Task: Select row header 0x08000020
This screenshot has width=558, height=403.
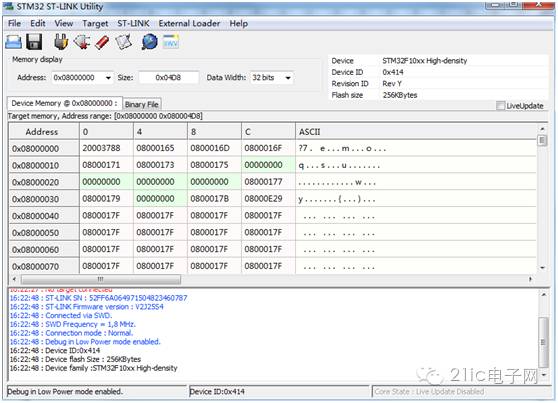Action: click(x=44, y=182)
